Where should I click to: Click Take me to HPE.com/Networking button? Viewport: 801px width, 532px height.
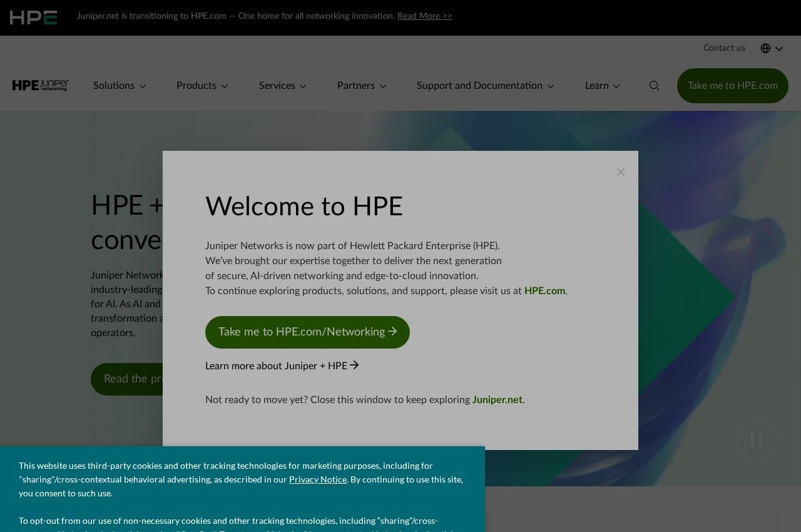coord(307,332)
